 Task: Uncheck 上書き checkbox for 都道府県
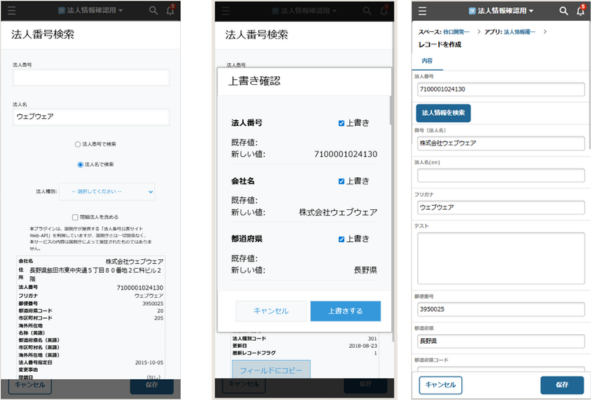pyautogui.click(x=342, y=239)
